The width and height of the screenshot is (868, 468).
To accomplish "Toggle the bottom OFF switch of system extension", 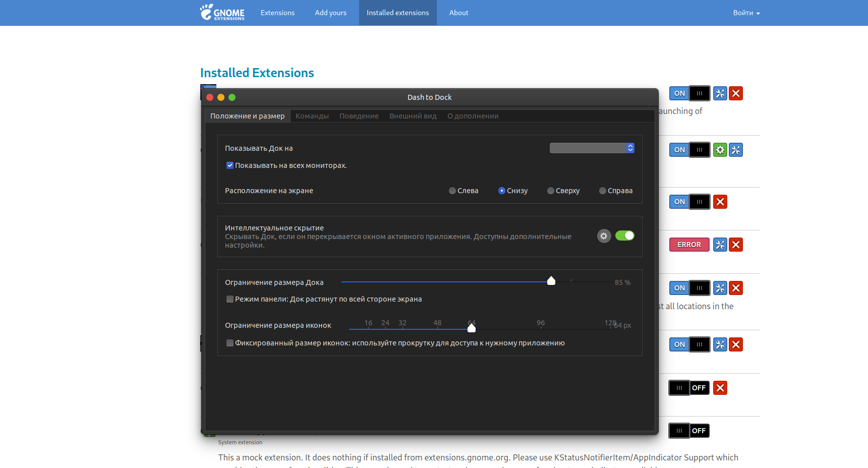I will 689,431.
